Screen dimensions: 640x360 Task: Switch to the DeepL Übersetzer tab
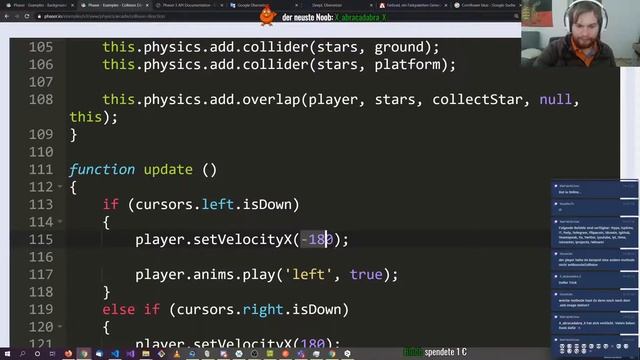pos(338,5)
